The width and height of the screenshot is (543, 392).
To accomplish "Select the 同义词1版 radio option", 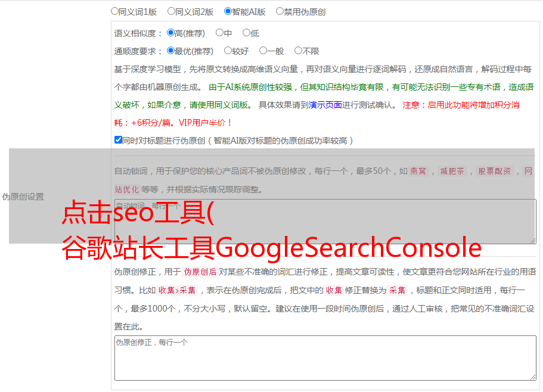I will tap(114, 11).
